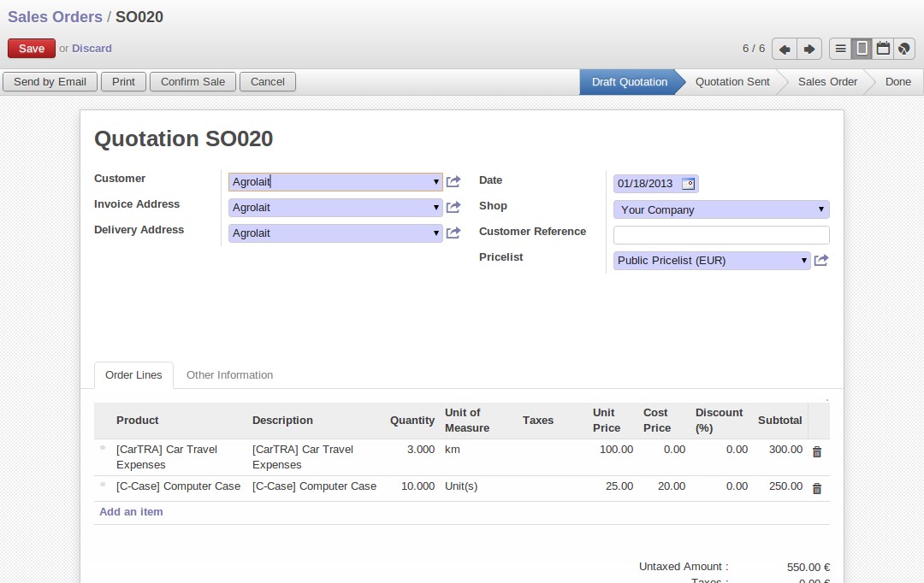Open the date picker calendar icon
This screenshot has width=924, height=583.
click(x=688, y=184)
